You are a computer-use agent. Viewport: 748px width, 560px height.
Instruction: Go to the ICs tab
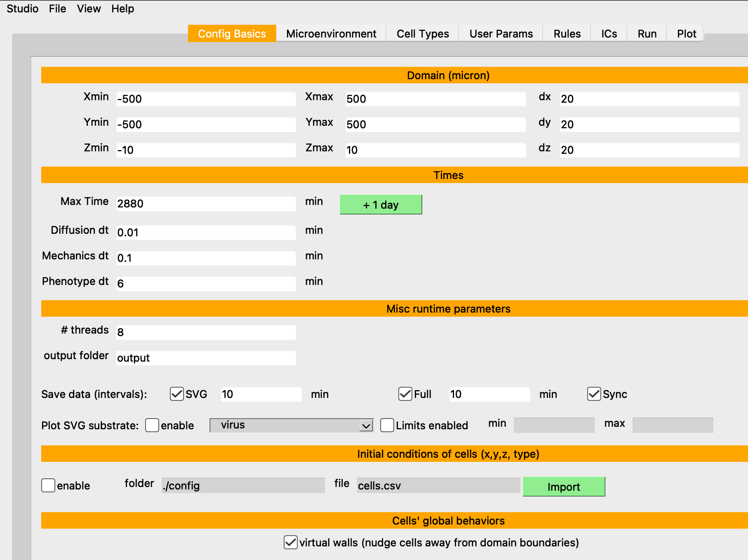pyautogui.click(x=609, y=33)
